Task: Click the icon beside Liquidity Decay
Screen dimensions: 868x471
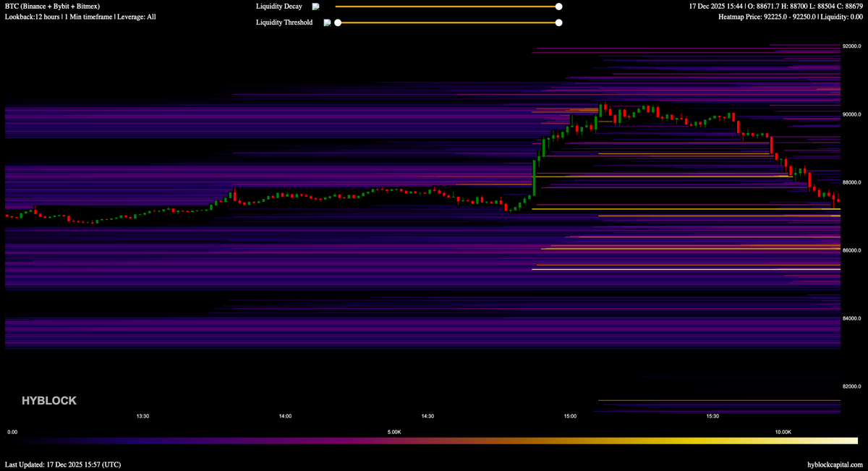Action: [315, 7]
